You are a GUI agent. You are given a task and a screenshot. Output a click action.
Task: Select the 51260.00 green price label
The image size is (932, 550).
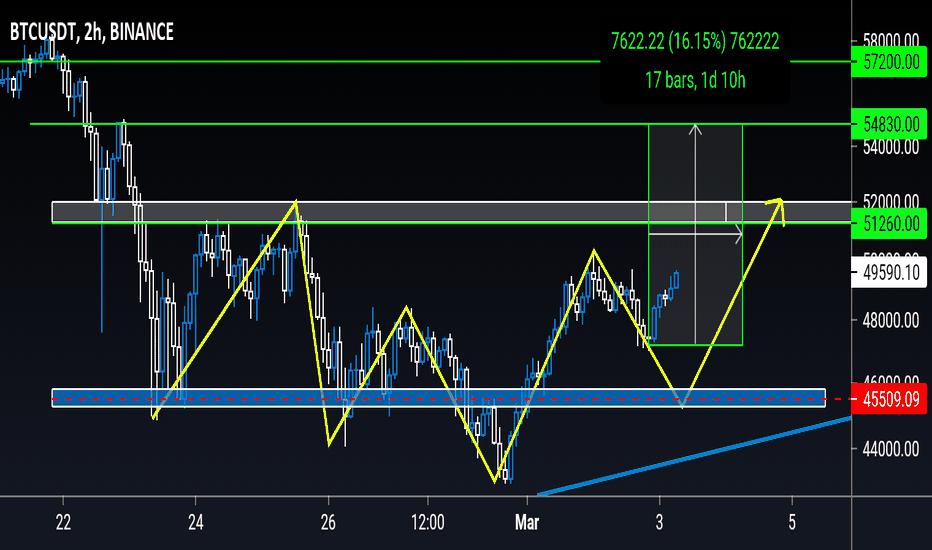(x=889, y=224)
